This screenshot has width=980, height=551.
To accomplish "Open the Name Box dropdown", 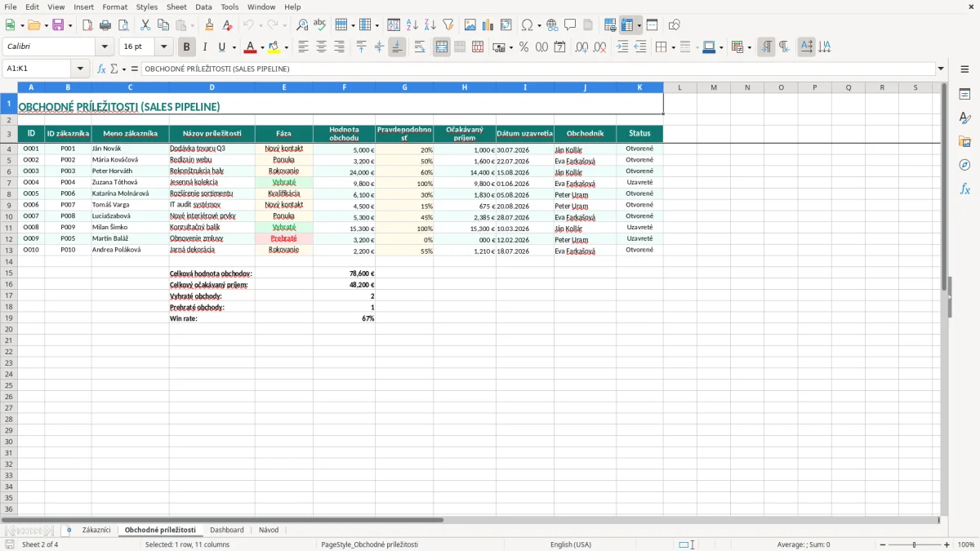I will tap(80, 69).
